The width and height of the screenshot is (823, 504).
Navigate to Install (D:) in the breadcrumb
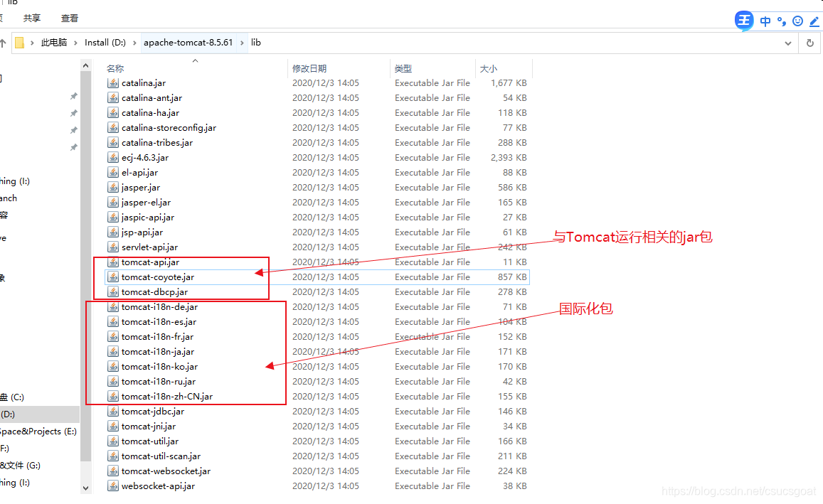click(105, 43)
